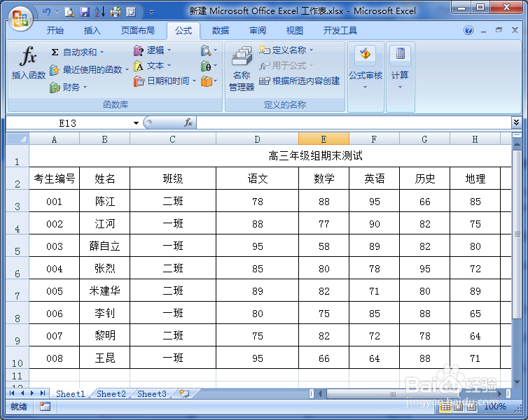Image resolution: width=528 pixels, height=420 pixels.
Task: Click Define Name (定义名称)
Action: 289,50
